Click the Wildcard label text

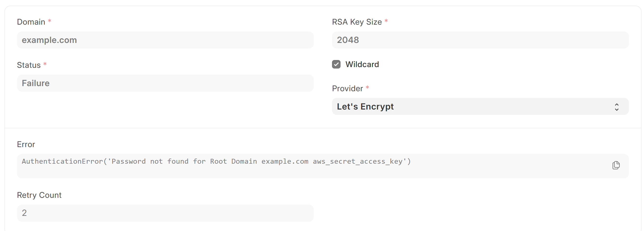coord(362,64)
